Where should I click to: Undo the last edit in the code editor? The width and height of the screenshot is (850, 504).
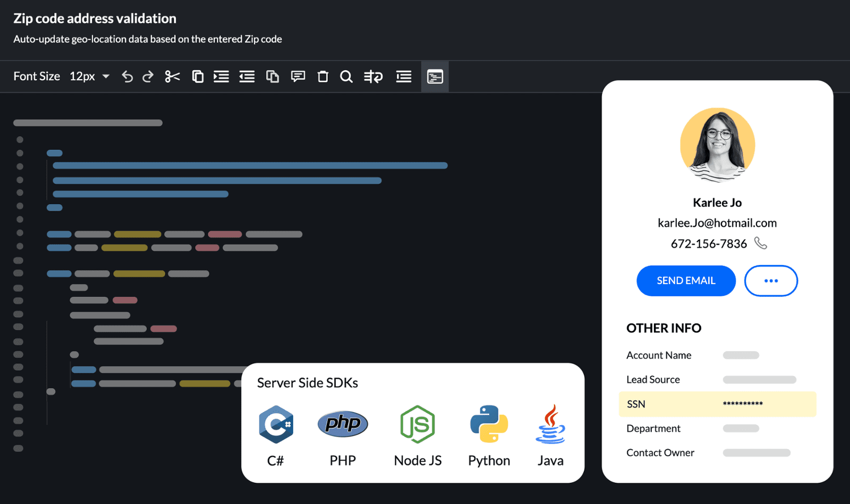tap(127, 76)
